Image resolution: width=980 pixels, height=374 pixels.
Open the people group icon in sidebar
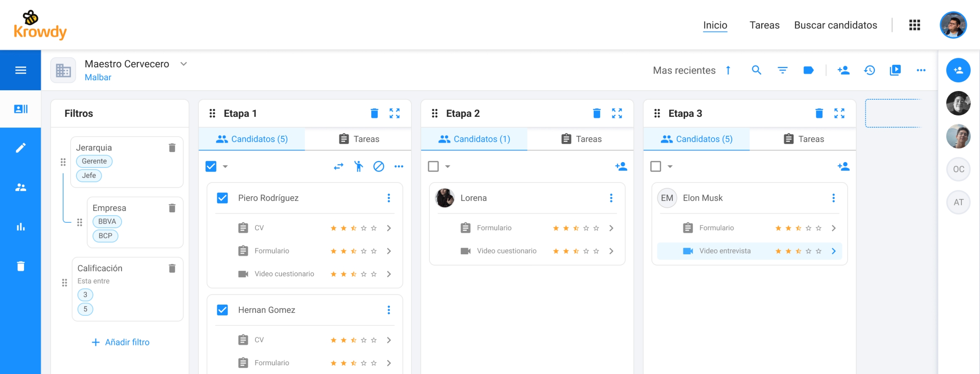coord(21,187)
